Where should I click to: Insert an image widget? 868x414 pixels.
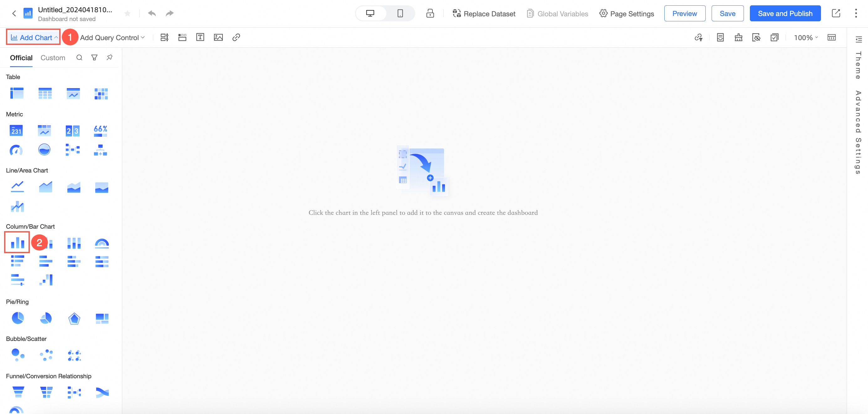(218, 37)
